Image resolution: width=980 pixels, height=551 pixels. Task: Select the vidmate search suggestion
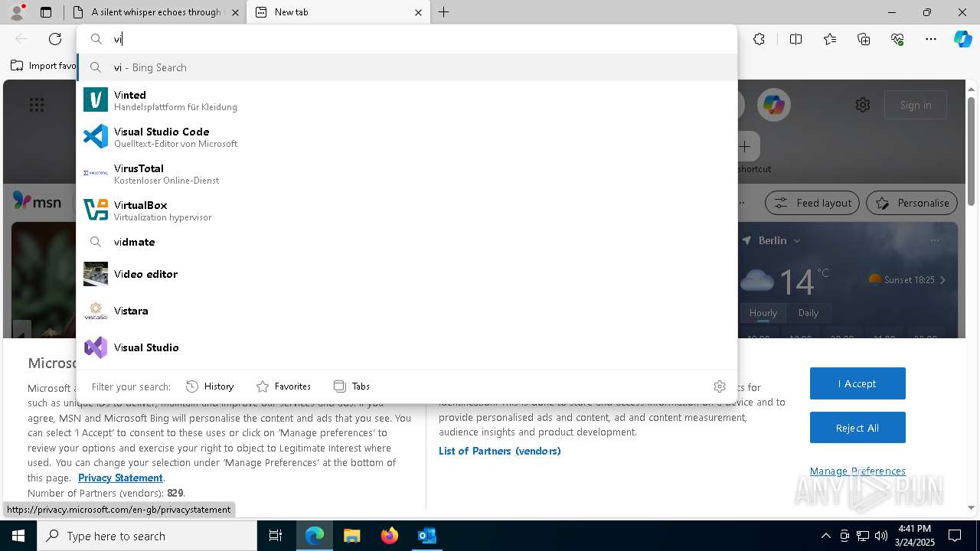point(407,242)
